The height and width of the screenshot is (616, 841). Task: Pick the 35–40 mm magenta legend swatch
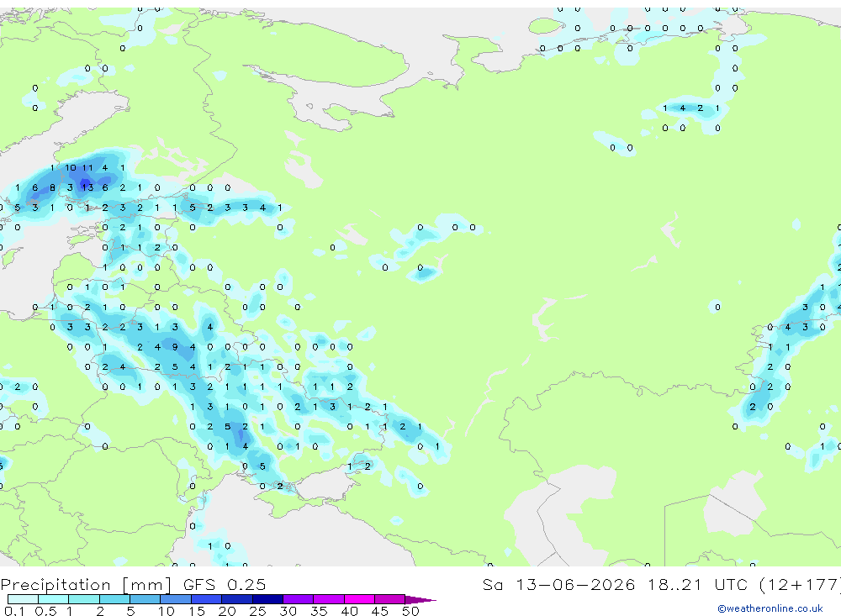pos(328,599)
